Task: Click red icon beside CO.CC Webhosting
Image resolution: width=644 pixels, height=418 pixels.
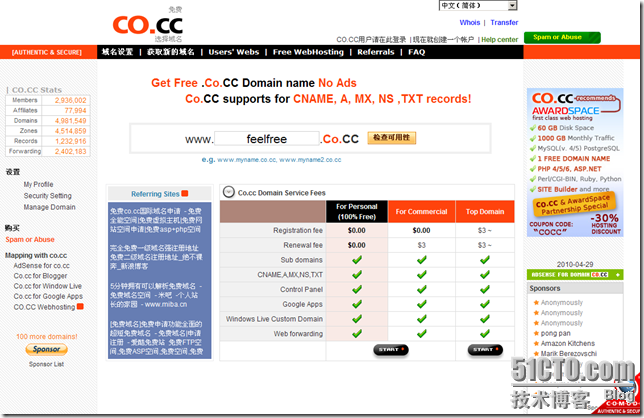Action: pyautogui.click(x=80, y=306)
